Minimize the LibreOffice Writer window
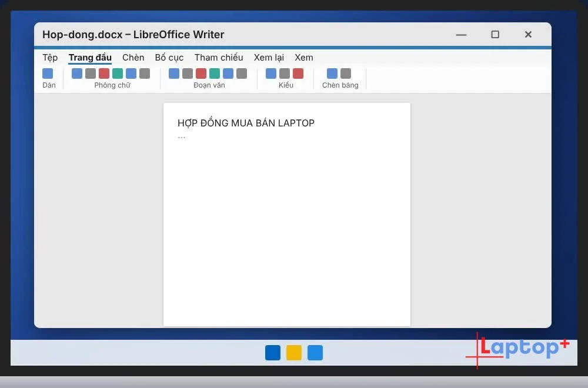This screenshot has height=388, width=588. [461, 35]
